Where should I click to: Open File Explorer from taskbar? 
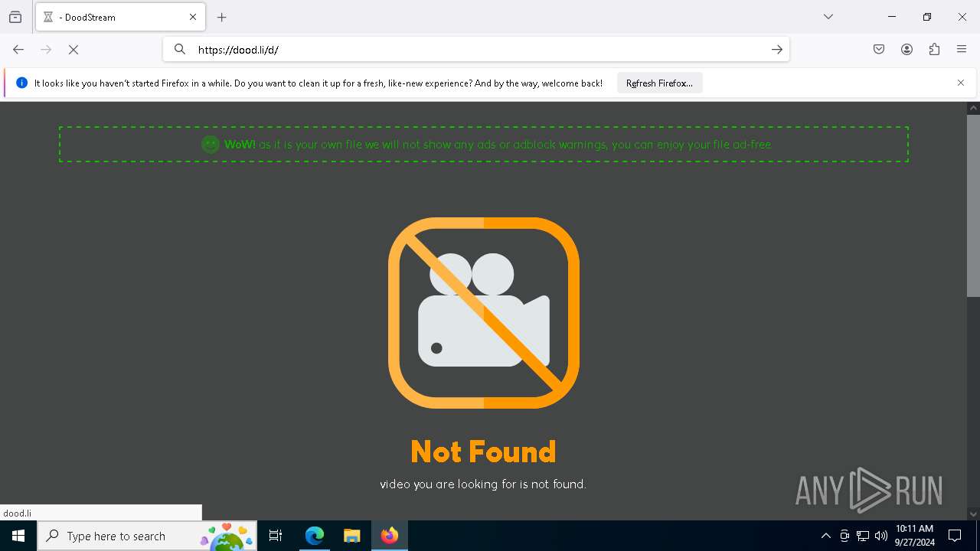(x=351, y=536)
